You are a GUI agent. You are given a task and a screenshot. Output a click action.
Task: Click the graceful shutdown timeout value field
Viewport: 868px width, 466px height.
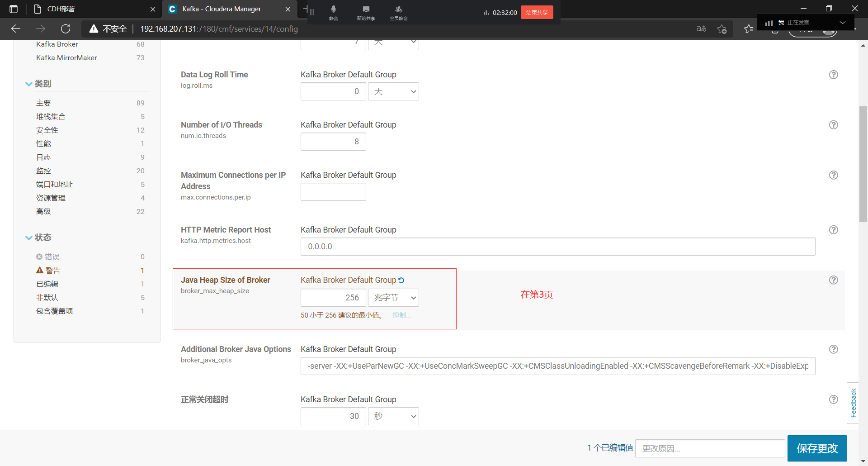(333, 416)
